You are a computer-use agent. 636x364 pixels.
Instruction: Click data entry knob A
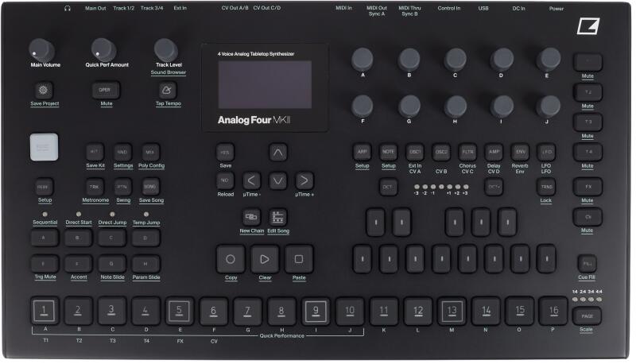pos(363,59)
